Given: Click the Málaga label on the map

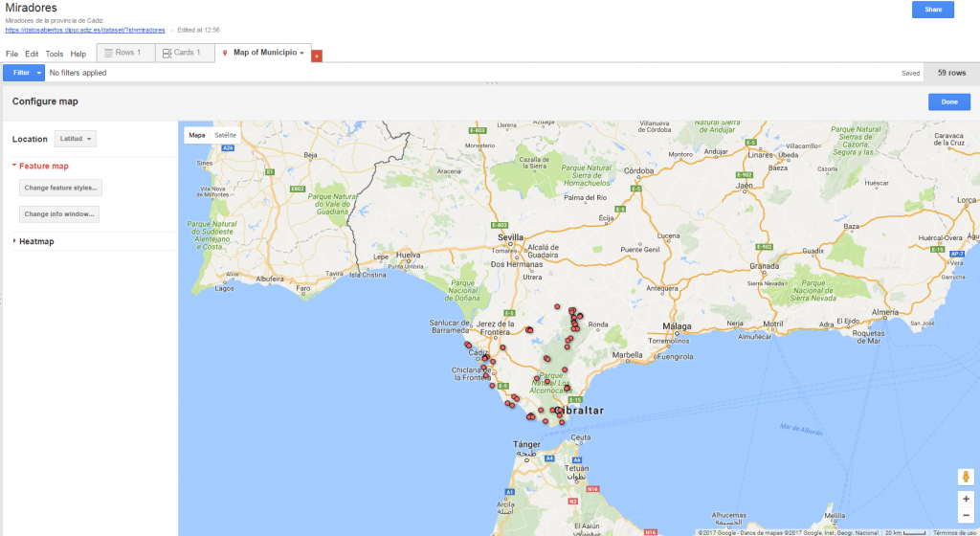Looking at the screenshot, I should tap(677, 326).
